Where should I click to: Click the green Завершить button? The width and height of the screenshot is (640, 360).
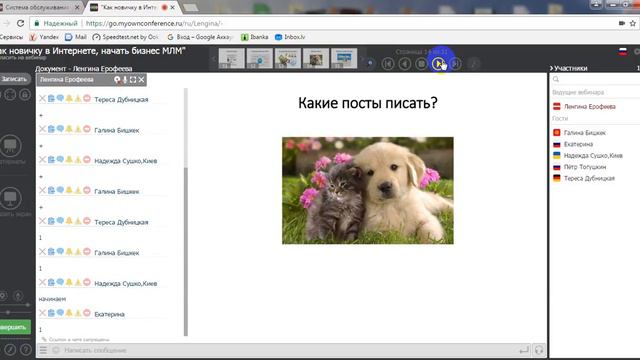tap(15, 327)
